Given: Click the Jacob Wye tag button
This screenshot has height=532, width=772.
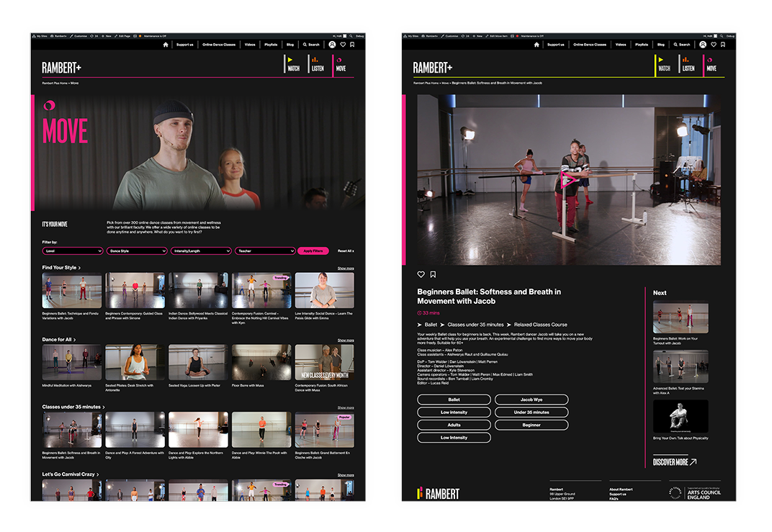Looking at the screenshot, I should [x=531, y=400].
